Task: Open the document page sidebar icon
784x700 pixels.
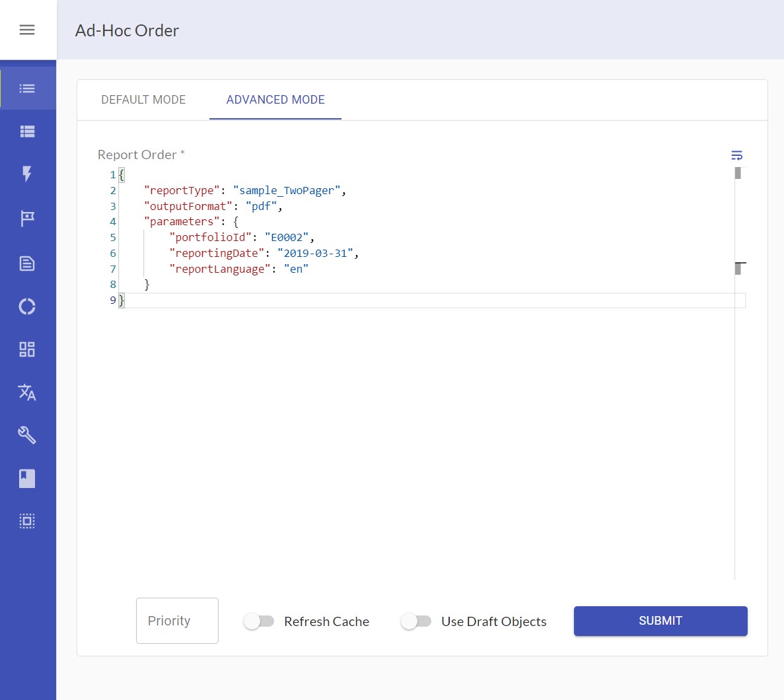Action: point(27,263)
